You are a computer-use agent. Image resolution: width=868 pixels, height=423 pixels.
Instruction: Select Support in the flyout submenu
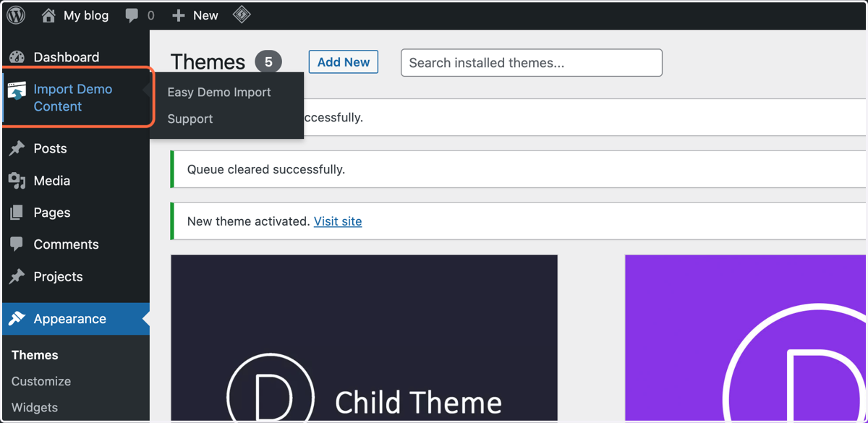click(x=190, y=119)
